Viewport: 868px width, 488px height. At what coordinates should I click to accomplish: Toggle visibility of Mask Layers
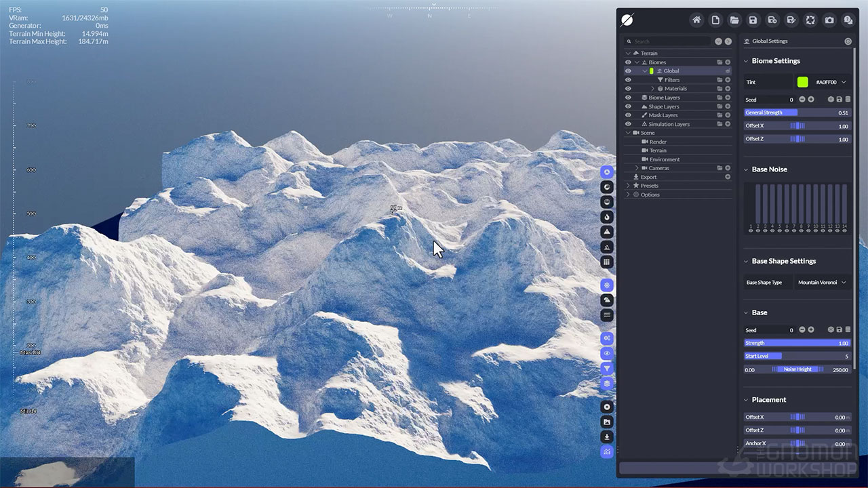point(628,115)
